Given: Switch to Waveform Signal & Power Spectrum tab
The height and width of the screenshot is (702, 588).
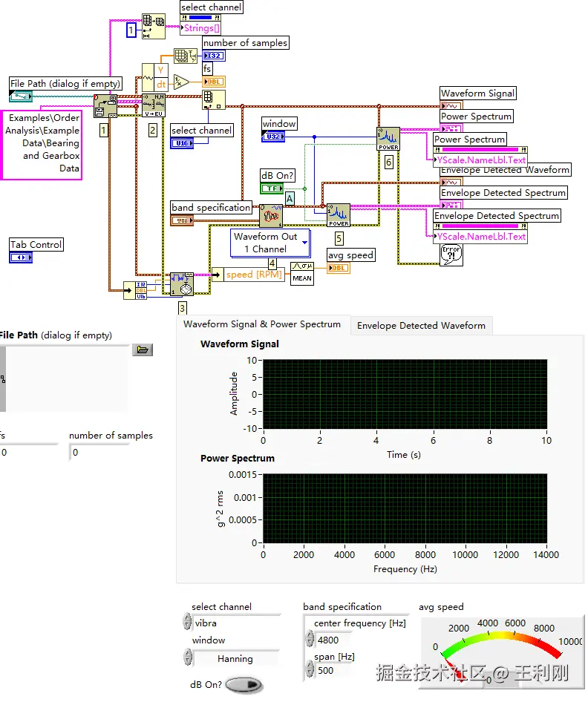Looking at the screenshot, I should click(x=262, y=324).
